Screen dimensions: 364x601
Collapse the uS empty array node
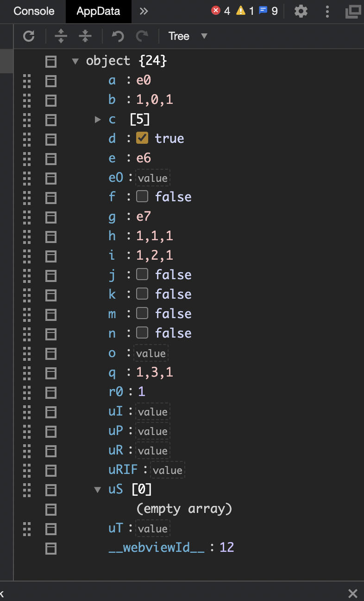click(x=98, y=490)
